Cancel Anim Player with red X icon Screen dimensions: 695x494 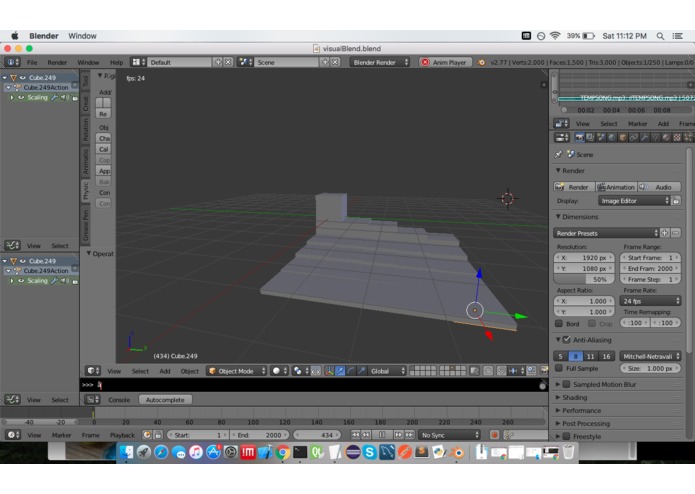click(425, 62)
